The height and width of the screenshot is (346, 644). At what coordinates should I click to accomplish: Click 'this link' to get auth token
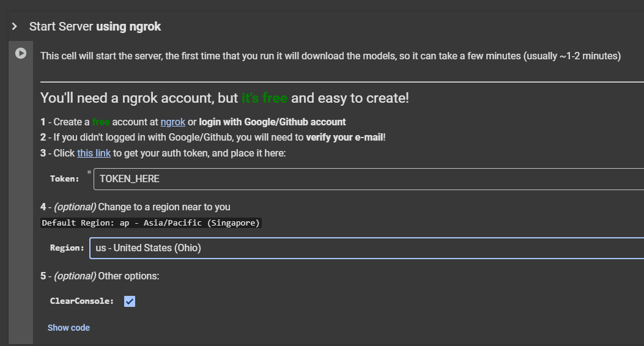coord(94,153)
